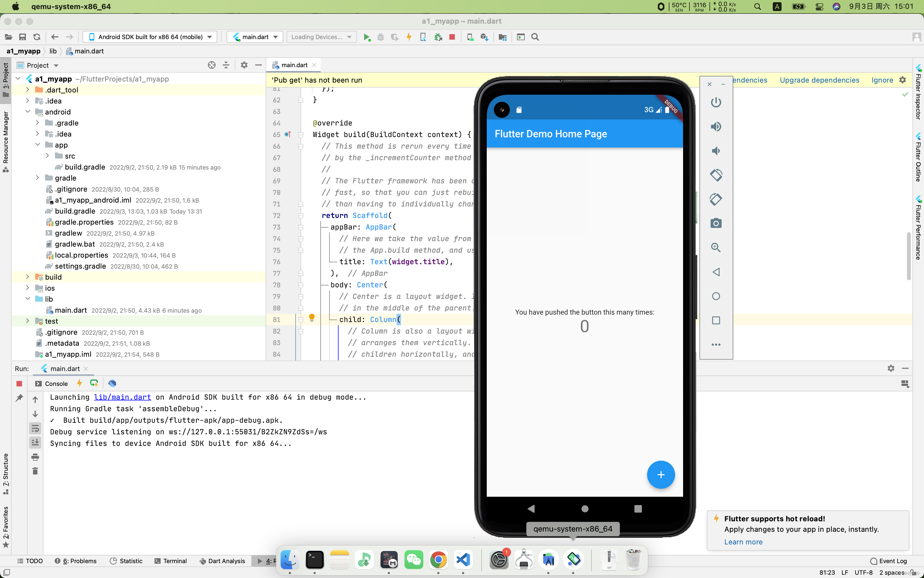Open the Terminal tab
Image resolution: width=924 pixels, height=578 pixels.
click(x=171, y=561)
